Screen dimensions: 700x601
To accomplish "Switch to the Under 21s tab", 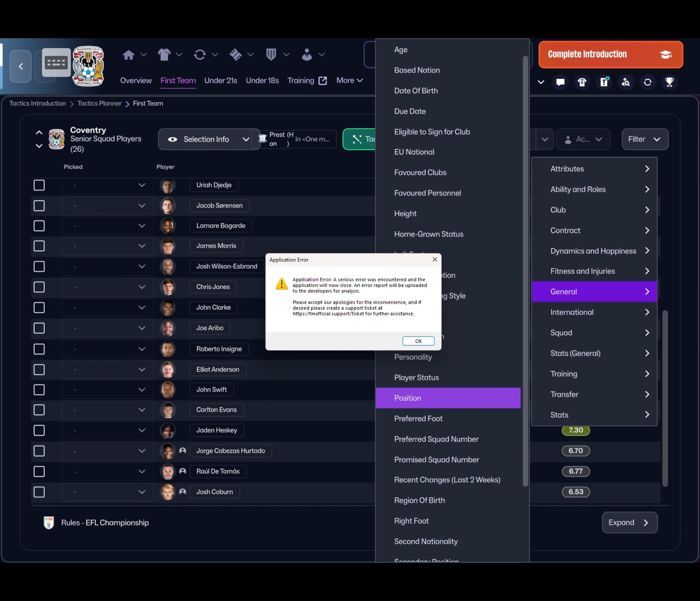I will click(x=221, y=81).
